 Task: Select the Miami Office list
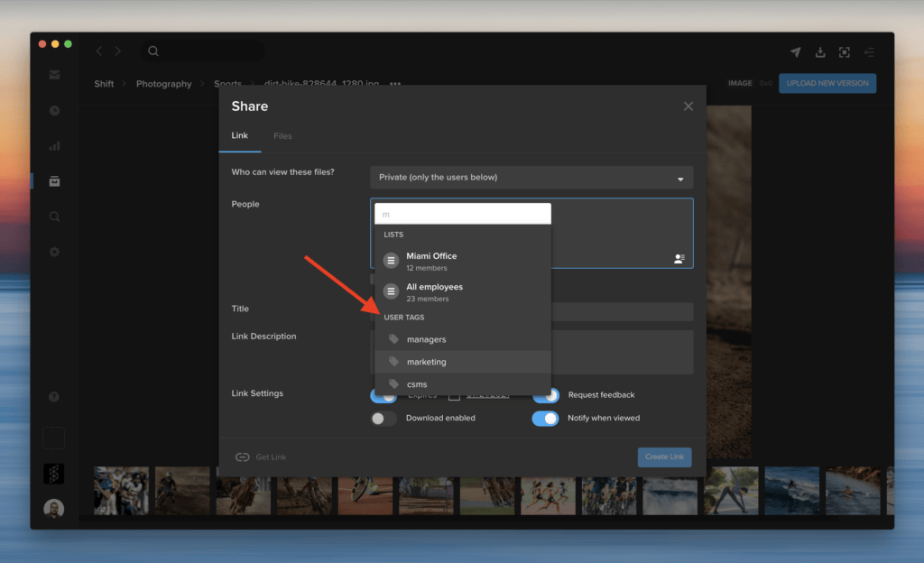click(463, 261)
